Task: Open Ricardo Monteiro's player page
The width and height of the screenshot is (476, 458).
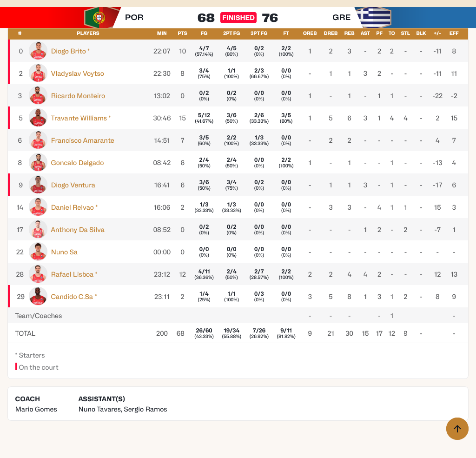Action: pos(78,96)
